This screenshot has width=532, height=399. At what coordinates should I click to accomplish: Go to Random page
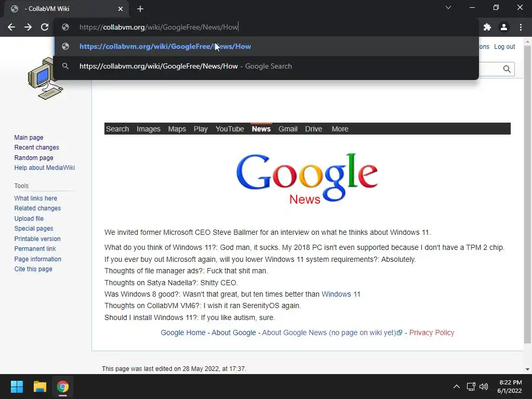coord(34,158)
